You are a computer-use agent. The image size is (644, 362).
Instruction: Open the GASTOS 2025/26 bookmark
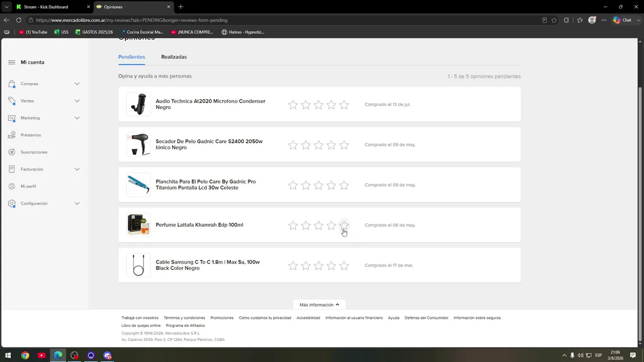point(94,32)
